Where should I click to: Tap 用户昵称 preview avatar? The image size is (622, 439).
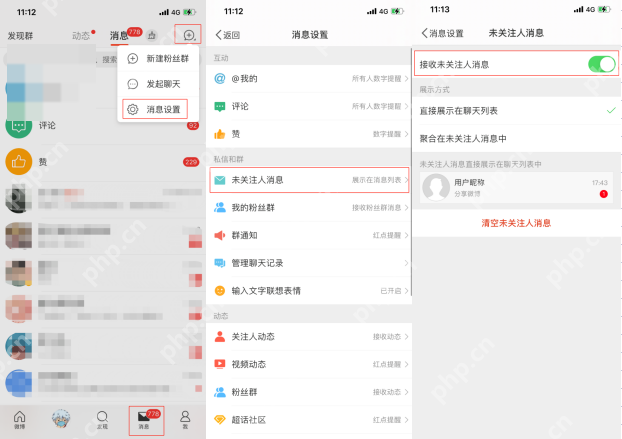tap(436, 187)
